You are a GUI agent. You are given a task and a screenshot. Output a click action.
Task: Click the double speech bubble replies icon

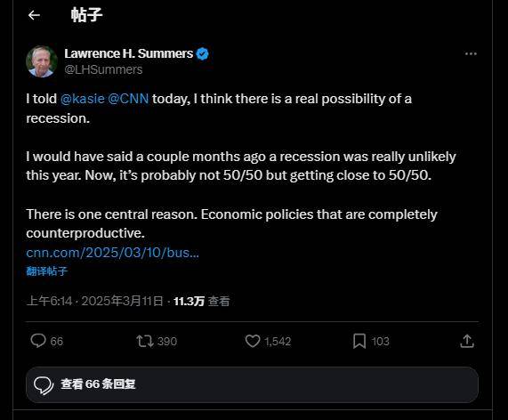point(44,385)
